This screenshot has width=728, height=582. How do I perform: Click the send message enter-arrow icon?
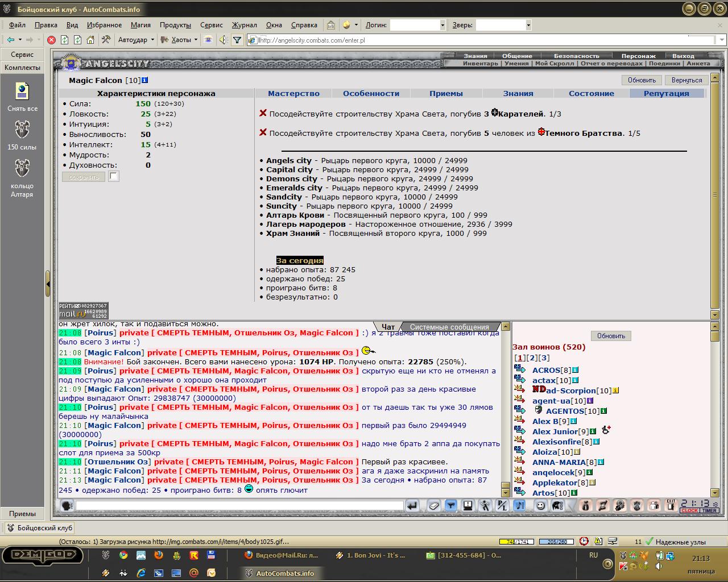tap(412, 505)
